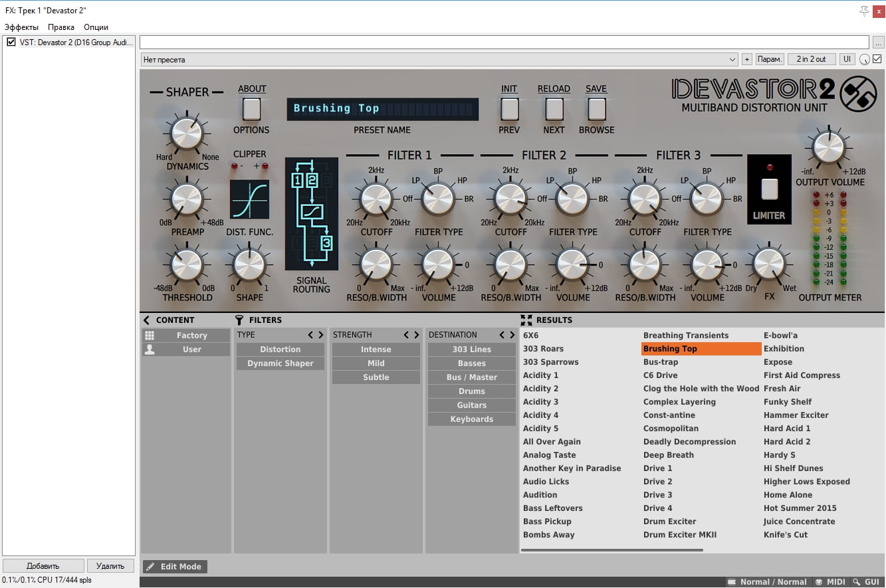Open the Парам. parameters menu

(x=770, y=59)
